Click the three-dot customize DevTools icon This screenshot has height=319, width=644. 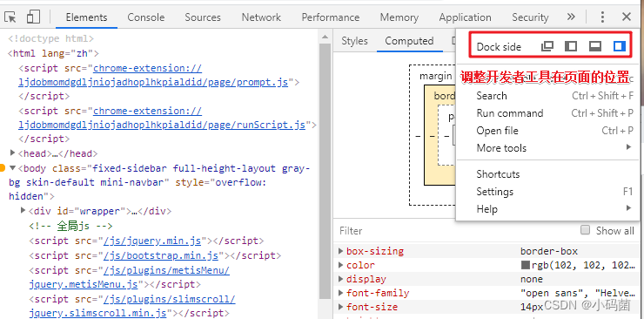click(x=602, y=17)
